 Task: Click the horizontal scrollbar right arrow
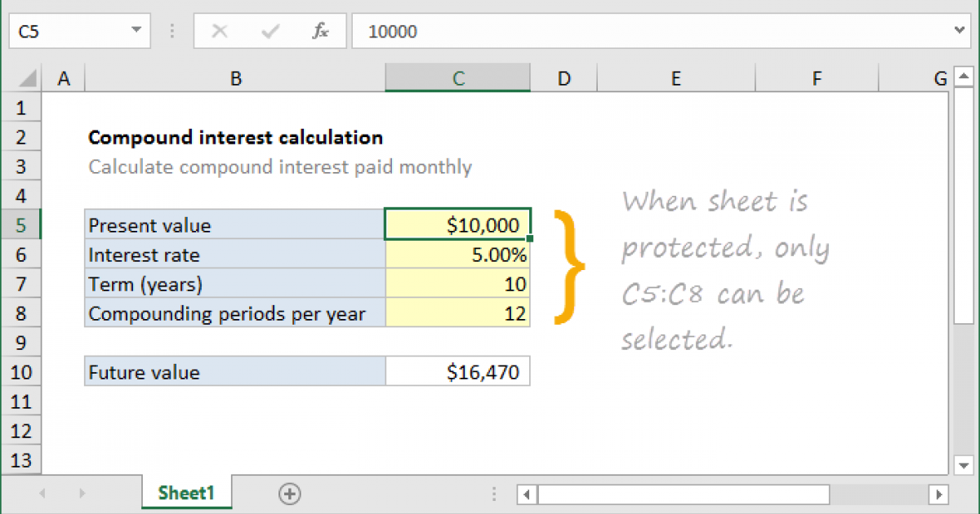tap(940, 494)
